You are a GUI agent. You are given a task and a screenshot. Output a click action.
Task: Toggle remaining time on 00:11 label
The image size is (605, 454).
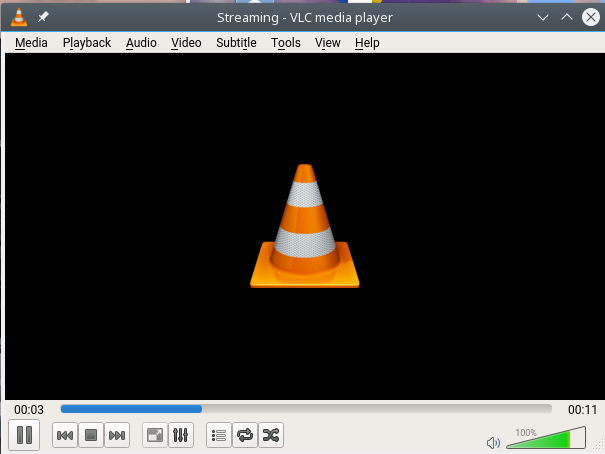point(582,409)
